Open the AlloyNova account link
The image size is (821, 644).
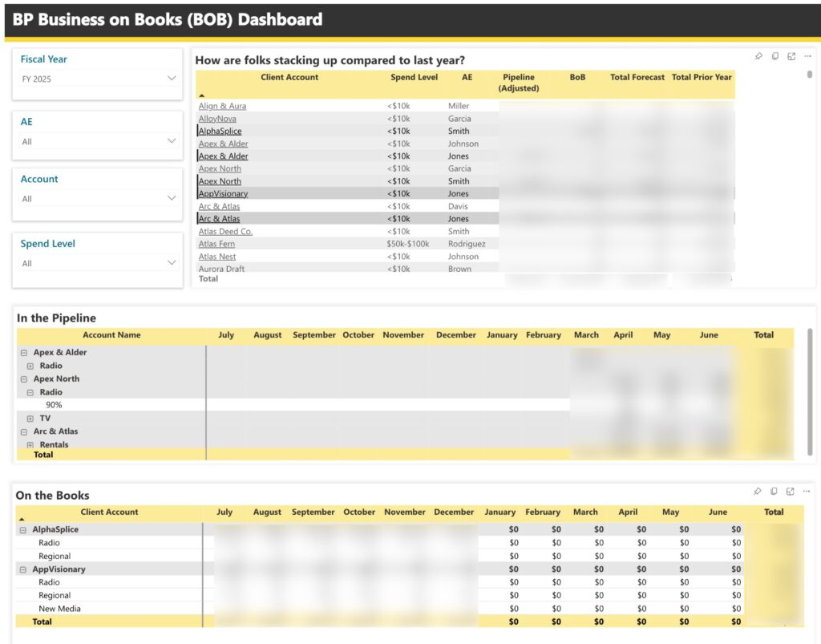[217, 119]
